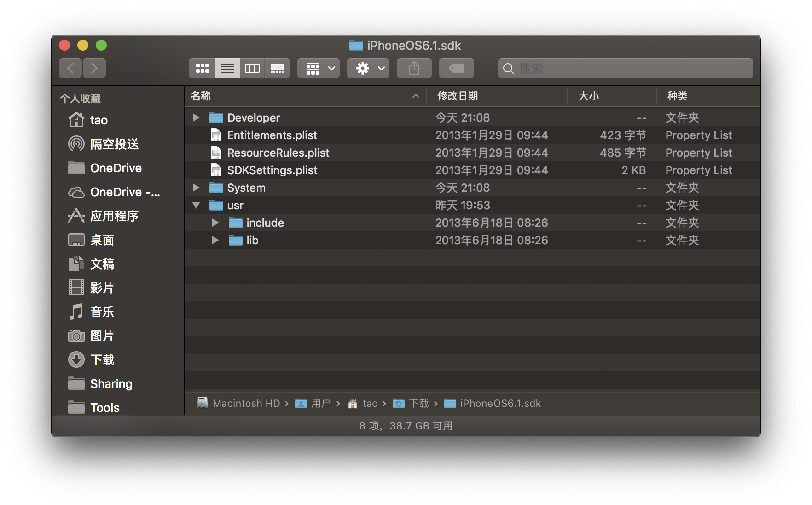
Task: Switch to column view
Action: coord(252,68)
